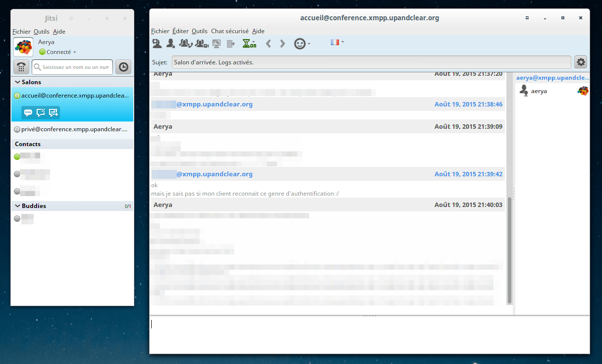Toggle history logging hourglass on/off

click(249, 44)
